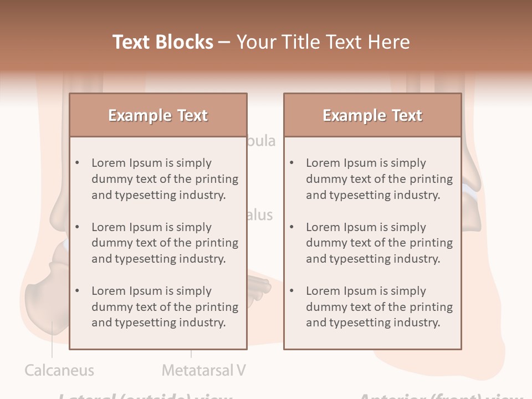This screenshot has width=532, height=399.
Task: Click the 'Lateral (outside) view' caption
Action: (145, 395)
